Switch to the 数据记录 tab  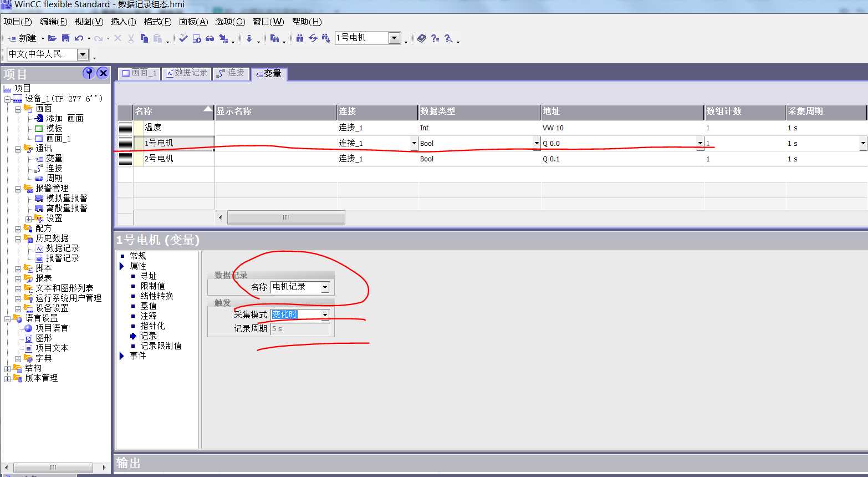click(186, 73)
